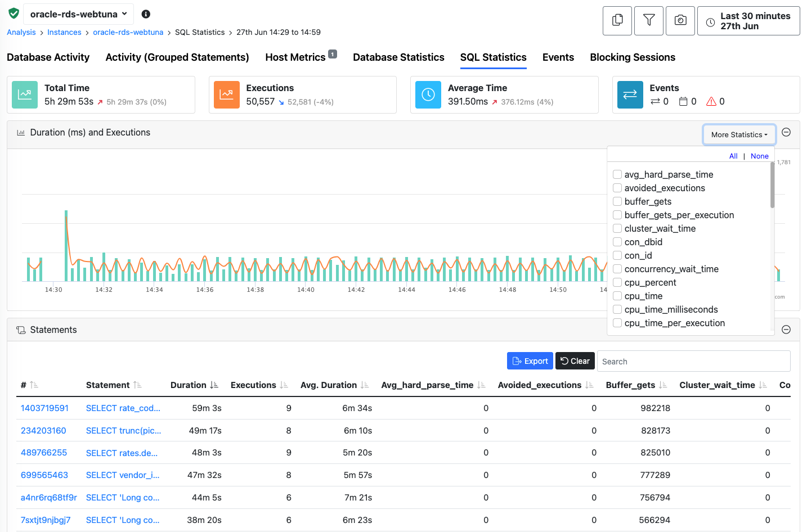Click the camera snapshot icon button
The width and height of the screenshot is (807, 532).
[680, 21]
